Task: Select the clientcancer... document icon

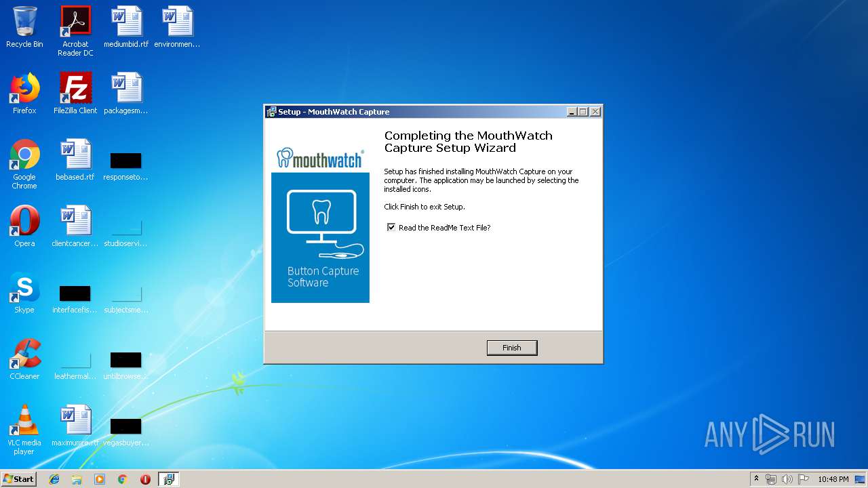Action: click(75, 226)
